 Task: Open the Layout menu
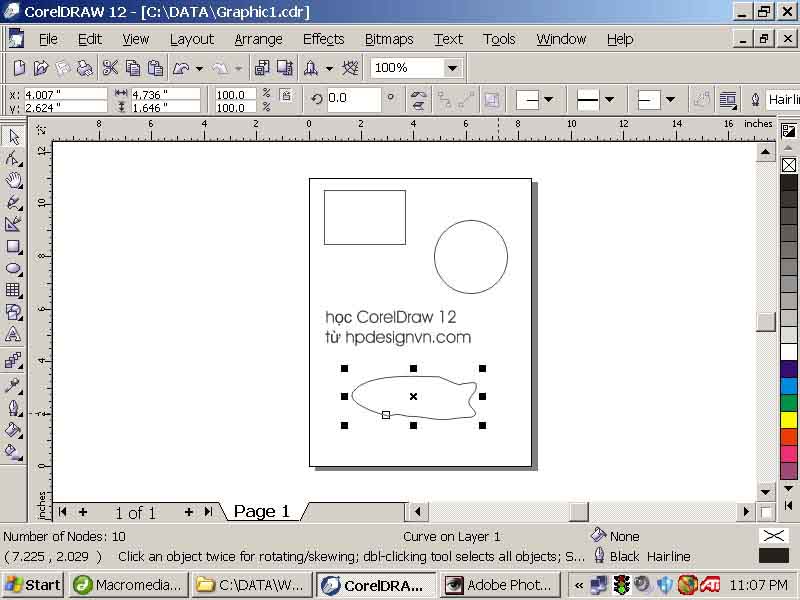pos(192,39)
